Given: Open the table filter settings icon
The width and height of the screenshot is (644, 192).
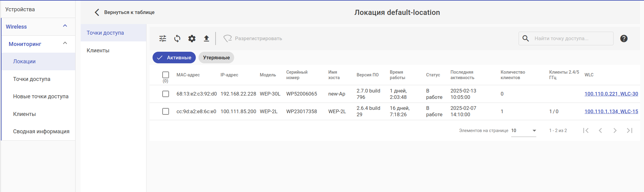Looking at the screenshot, I should 163,39.
